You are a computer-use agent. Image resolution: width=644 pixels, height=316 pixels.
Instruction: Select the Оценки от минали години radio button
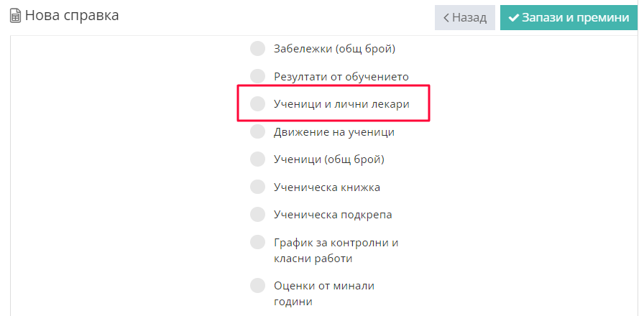pyautogui.click(x=257, y=286)
